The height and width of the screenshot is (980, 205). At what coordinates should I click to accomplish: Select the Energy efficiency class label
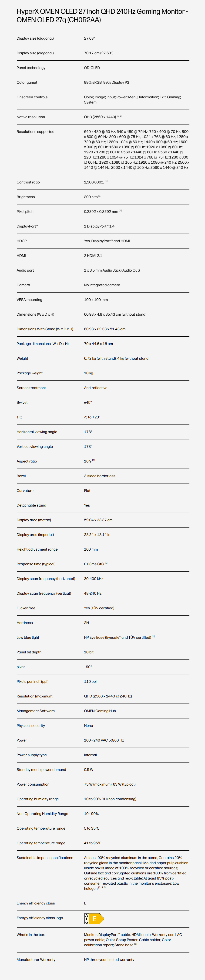[36, 903]
